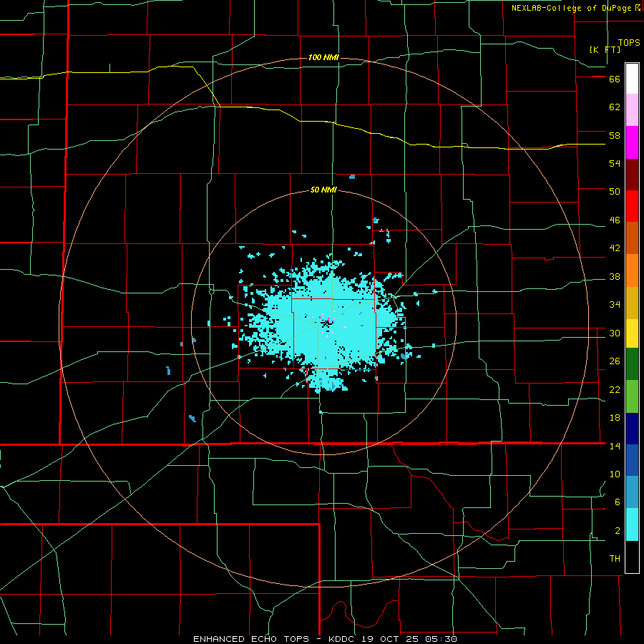
Task: Click the white top swatch of the legend
Action: (632, 79)
